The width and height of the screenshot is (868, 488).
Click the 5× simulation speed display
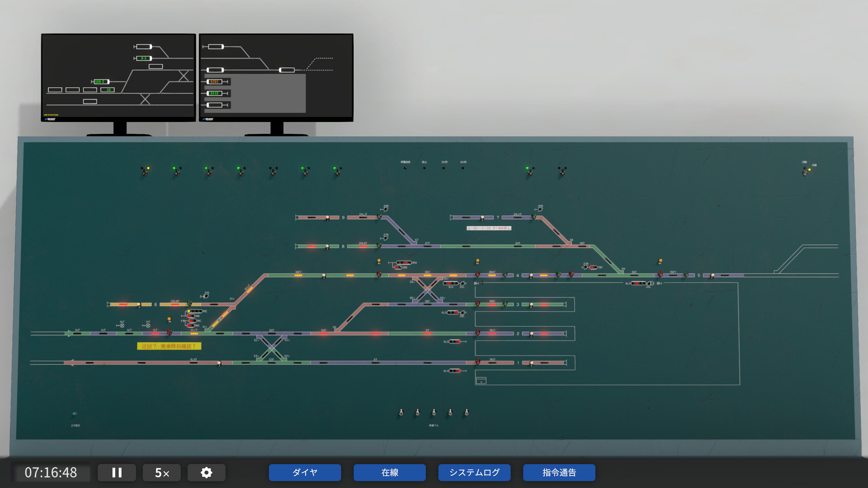162,472
